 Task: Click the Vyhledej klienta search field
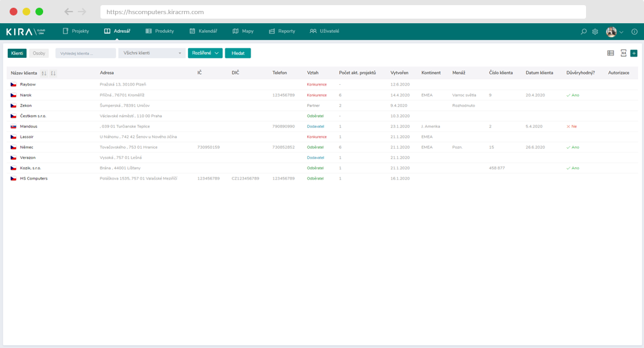(x=86, y=53)
